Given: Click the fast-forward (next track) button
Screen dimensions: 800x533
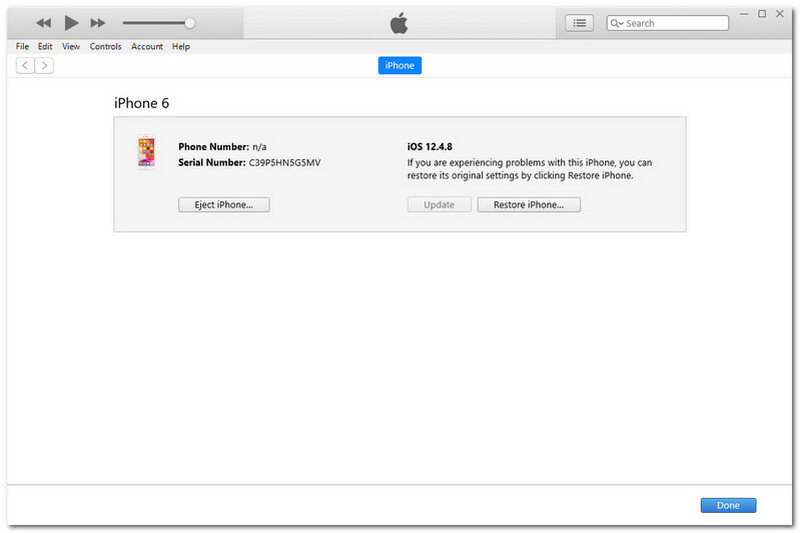Looking at the screenshot, I should (98, 22).
